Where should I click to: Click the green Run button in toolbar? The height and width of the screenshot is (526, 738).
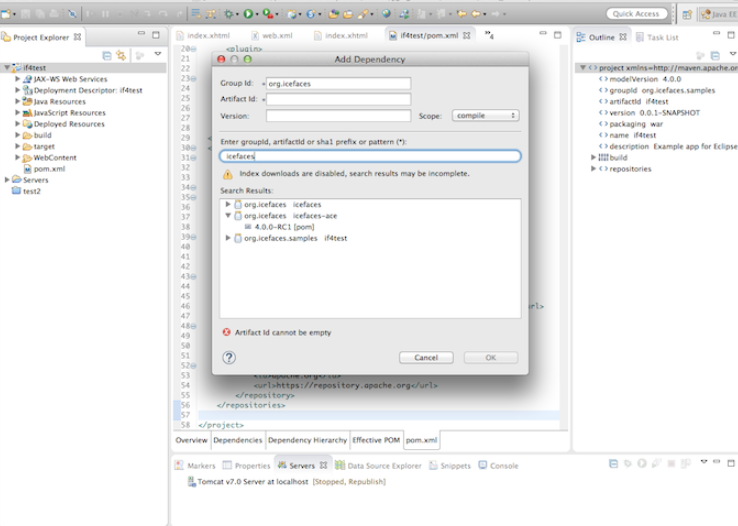249,14
